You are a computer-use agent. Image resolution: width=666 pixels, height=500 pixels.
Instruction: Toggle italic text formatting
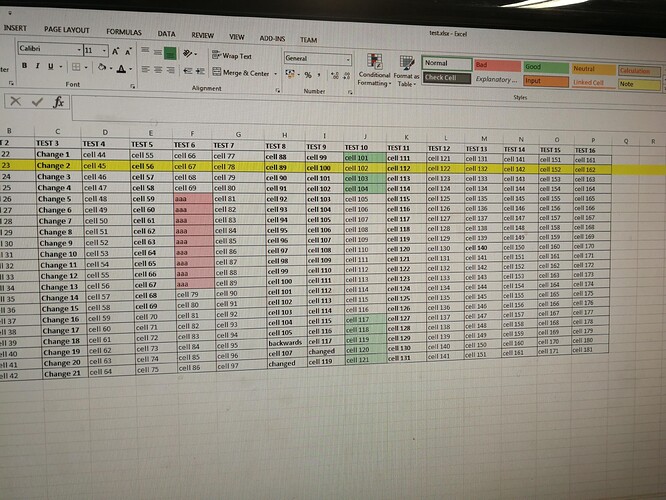tap(36, 67)
